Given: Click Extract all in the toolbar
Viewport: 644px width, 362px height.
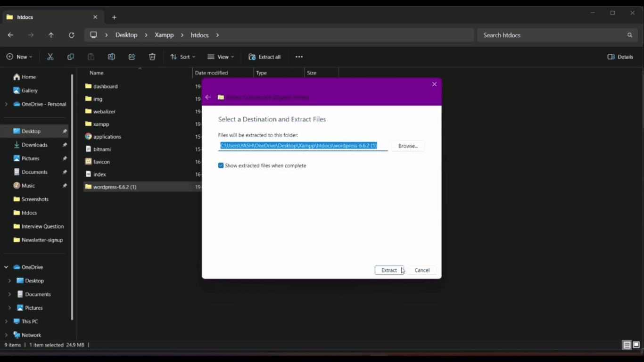Looking at the screenshot, I should tap(264, 57).
